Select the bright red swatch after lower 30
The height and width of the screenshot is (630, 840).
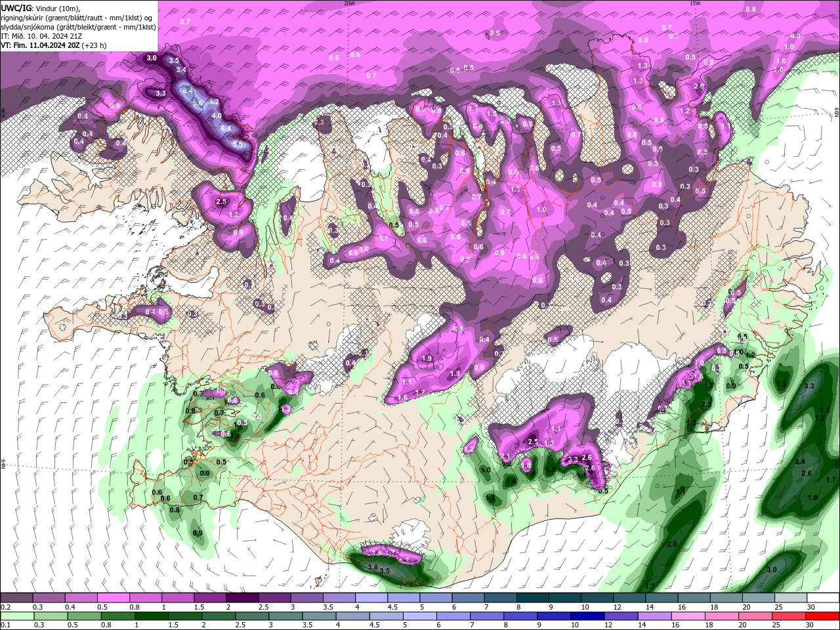(x=824, y=616)
